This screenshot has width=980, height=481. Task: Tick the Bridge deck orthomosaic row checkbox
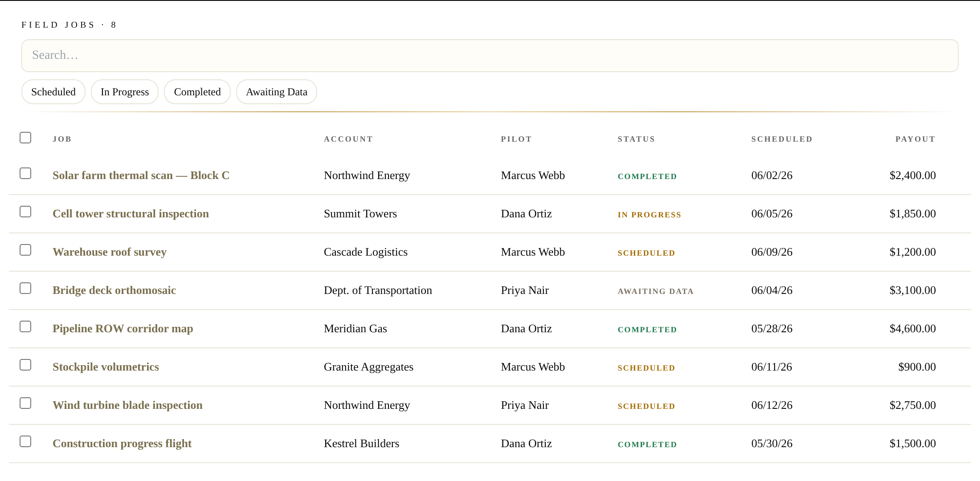tap(25, 288)
